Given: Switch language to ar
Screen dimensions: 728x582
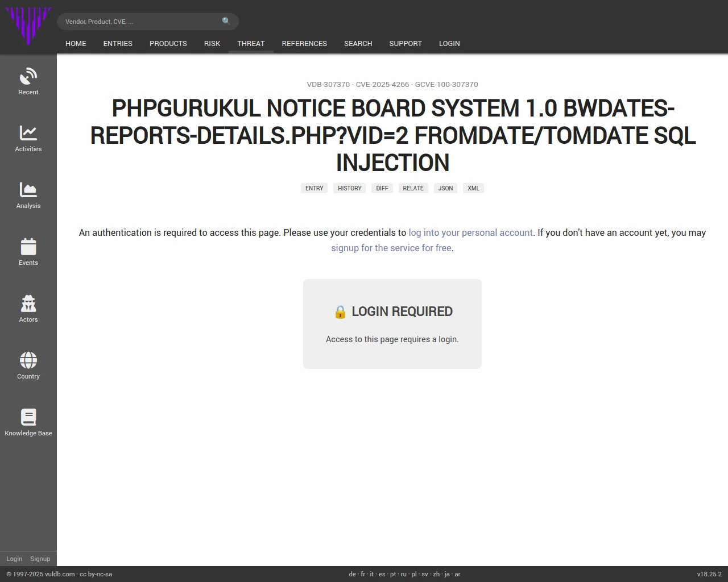Looking at the screenshot, I should [457, 574].
